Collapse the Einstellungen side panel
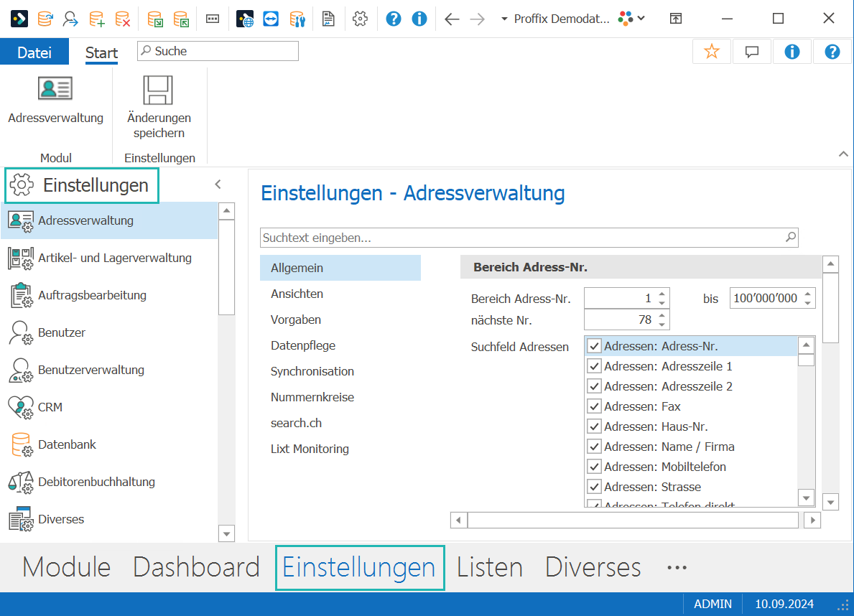 (218, 184)
